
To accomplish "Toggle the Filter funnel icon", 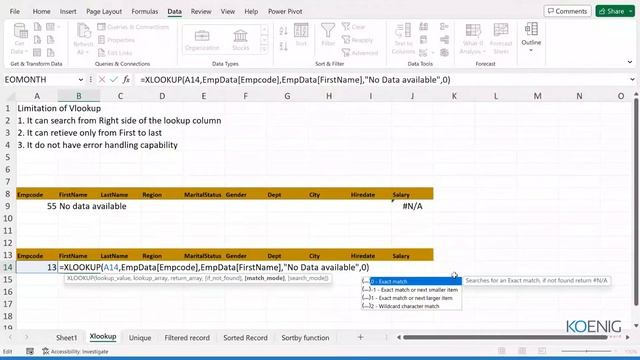I will click(328, 34).
